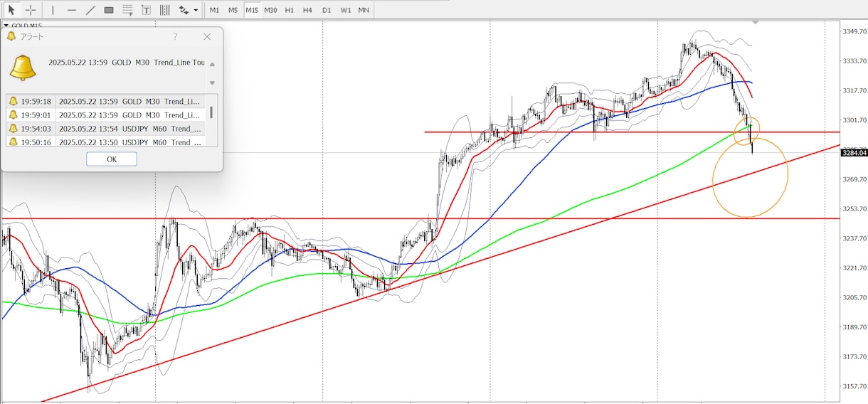Viewport: 868px width, 404px height.
Task: Select the M15 timeframe button
Action: tap(252, 10)
